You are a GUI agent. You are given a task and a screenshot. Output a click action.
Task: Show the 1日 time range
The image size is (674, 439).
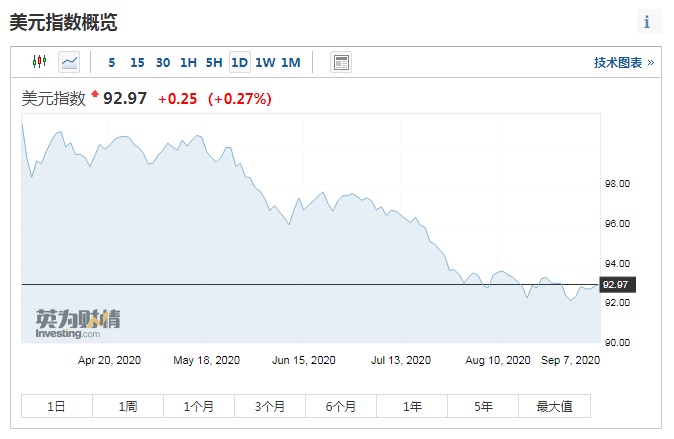click(57, 406)
